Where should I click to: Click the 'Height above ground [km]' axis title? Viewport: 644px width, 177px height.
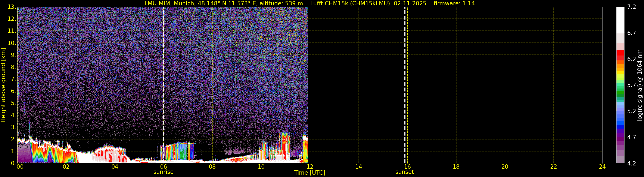(x=3, y=85)
